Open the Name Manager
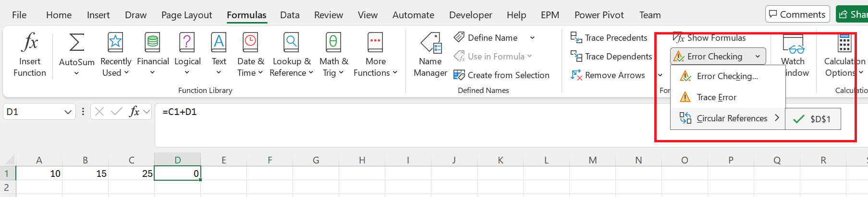The height and width of the screenshot is (197, 868). [x=430, y=55]
